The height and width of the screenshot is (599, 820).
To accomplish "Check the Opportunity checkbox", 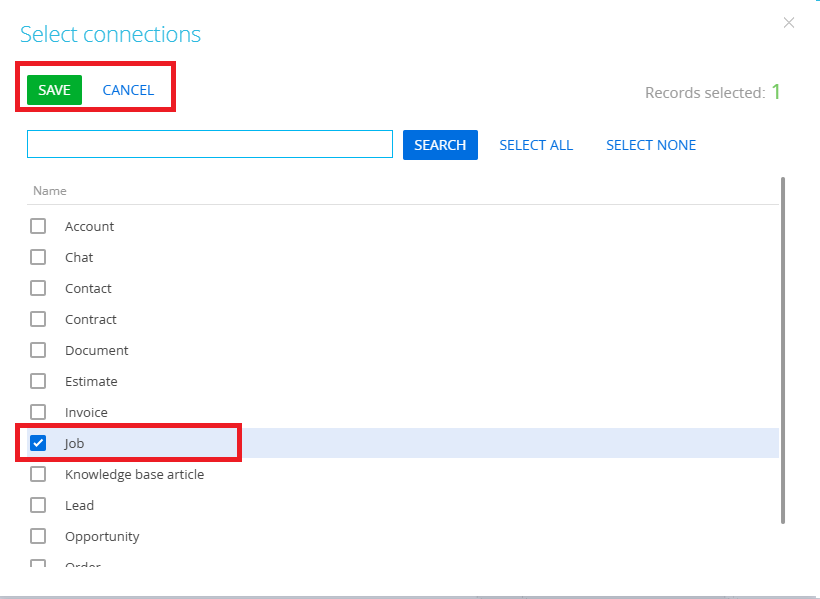I will point(38,536).
